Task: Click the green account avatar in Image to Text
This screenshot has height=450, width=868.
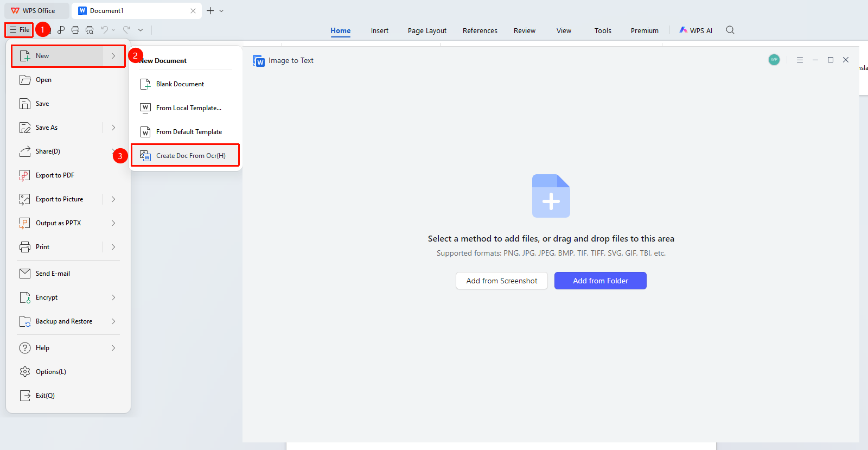Action: click(x=774, y=60)
